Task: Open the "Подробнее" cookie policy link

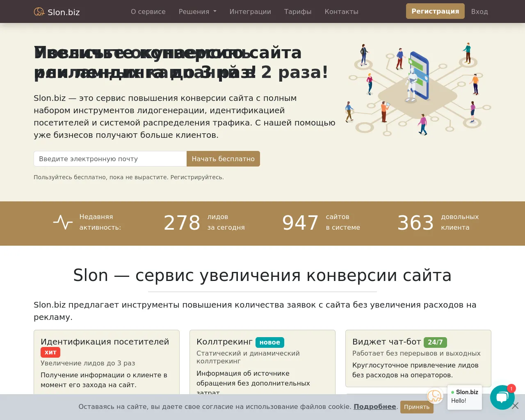Action: pos(375,406)
